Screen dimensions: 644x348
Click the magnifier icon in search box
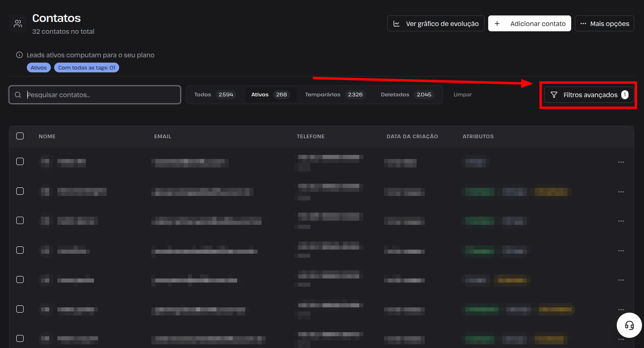(18, 95)
